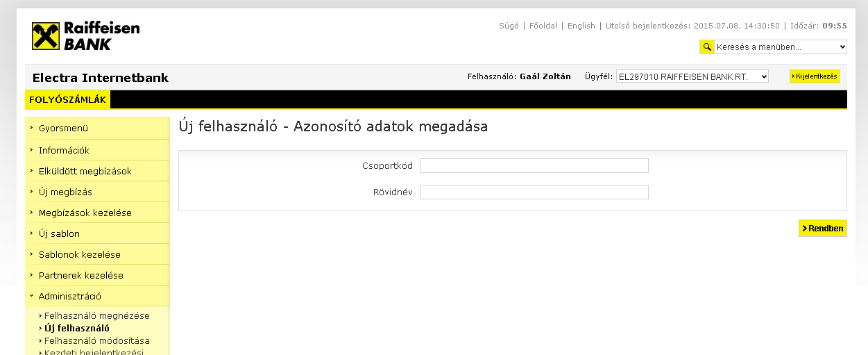Open the 'Keresés a menüben...' dropdown
868x355 pixels.
(x=781, y=47)
